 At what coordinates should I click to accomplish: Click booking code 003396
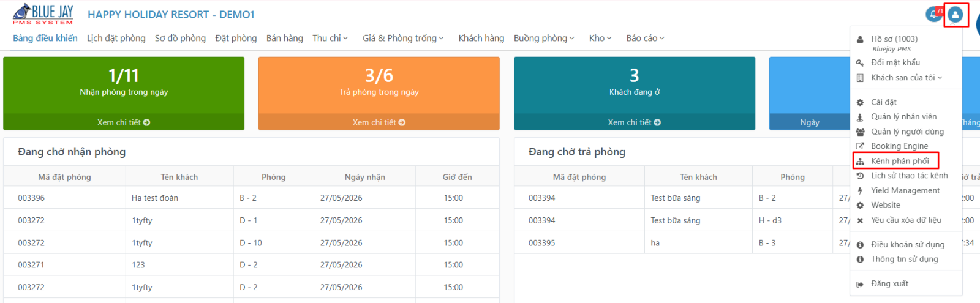click(31, 198)
